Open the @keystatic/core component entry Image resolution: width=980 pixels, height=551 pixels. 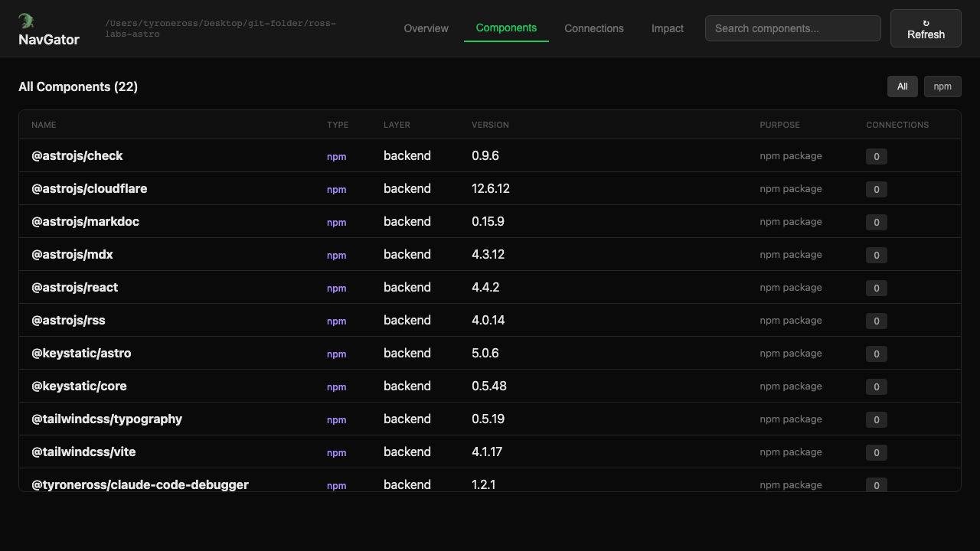coord(79,386)
